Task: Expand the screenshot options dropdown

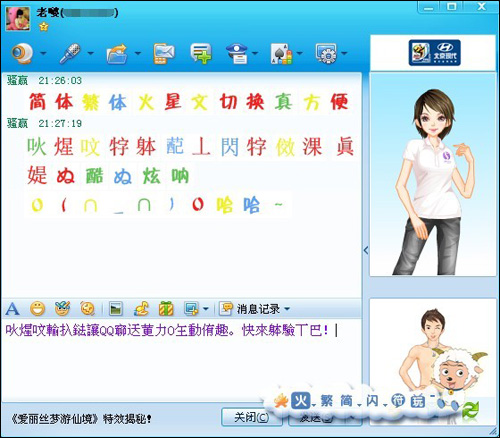Action: click(206, 309)
